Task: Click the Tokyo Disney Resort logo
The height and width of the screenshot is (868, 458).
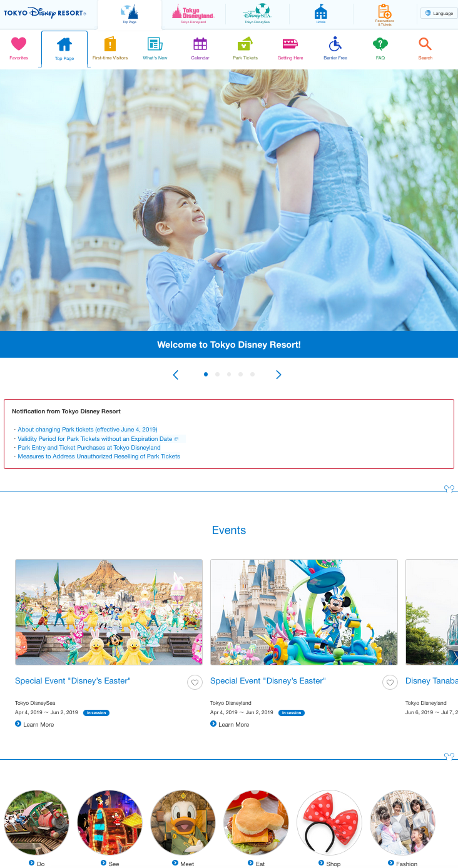Action: [x=45, y=13]
